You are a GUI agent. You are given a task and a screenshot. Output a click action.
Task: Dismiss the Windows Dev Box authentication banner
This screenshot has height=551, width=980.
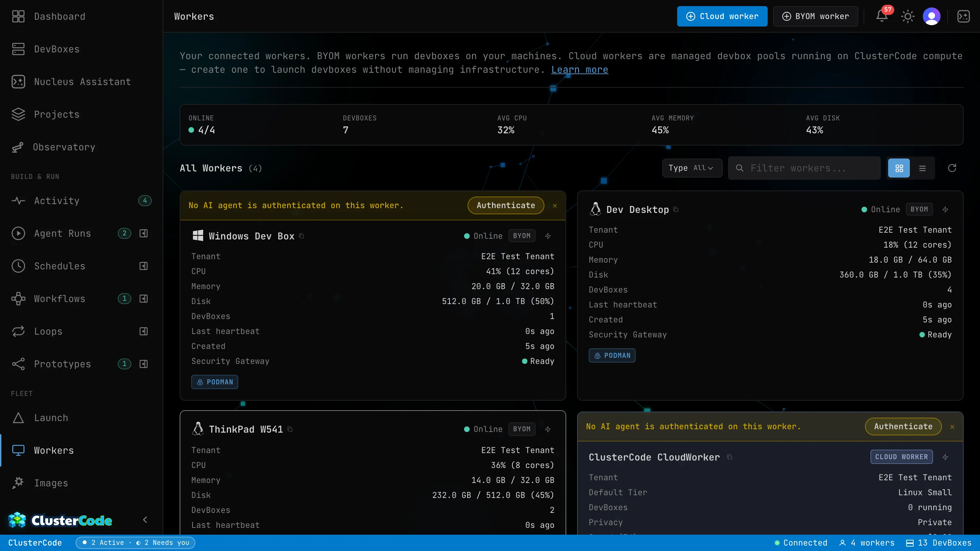pos(555,206)
